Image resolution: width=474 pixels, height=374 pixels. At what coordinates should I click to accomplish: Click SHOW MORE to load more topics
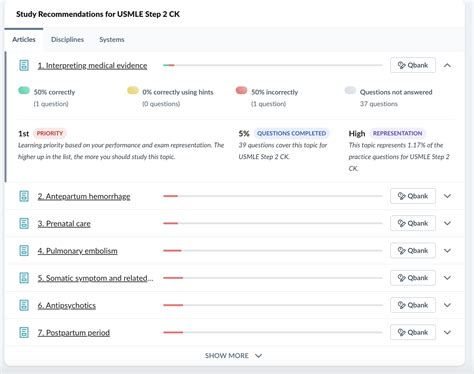(x=233, y=356)
